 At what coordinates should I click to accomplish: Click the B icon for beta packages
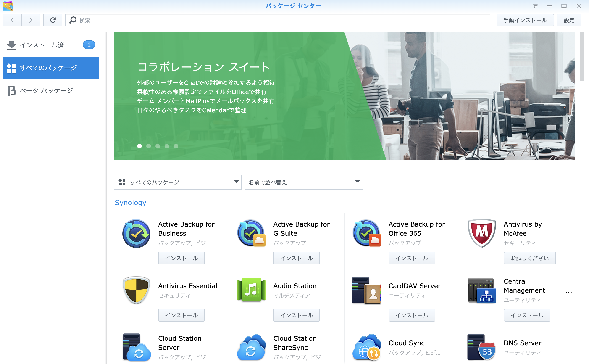click(12, 91)
